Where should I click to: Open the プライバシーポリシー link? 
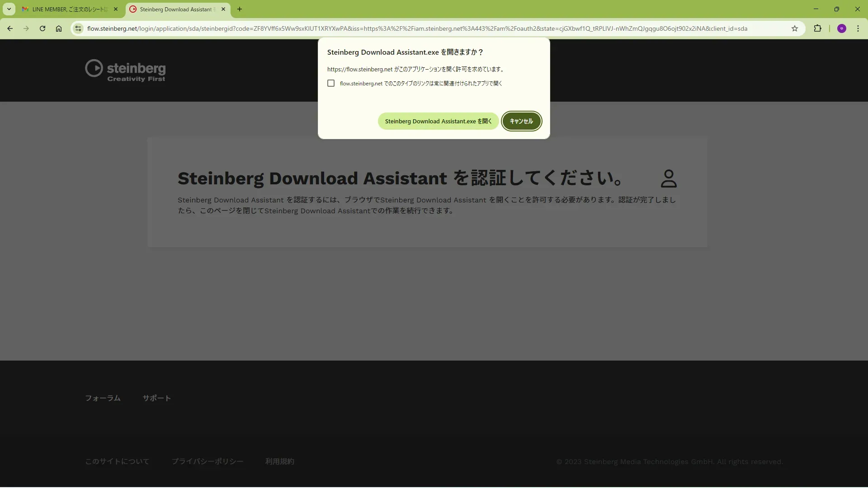[207, 461]
